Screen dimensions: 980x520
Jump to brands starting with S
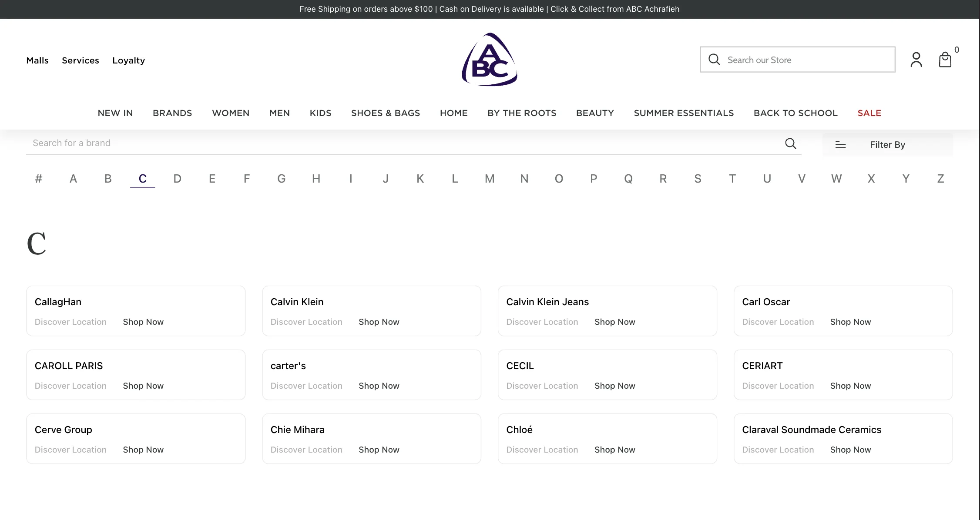click(698, 179)
